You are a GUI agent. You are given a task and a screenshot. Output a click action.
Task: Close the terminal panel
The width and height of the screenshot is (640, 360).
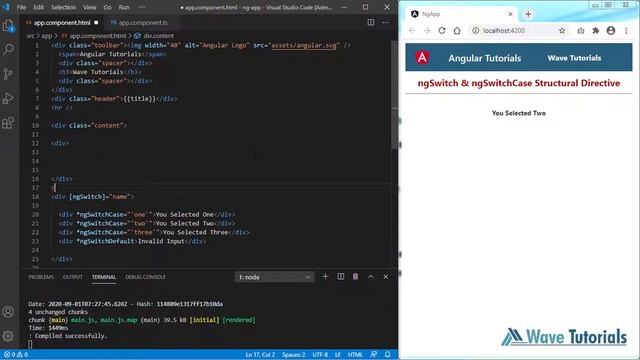coord(386,277)
